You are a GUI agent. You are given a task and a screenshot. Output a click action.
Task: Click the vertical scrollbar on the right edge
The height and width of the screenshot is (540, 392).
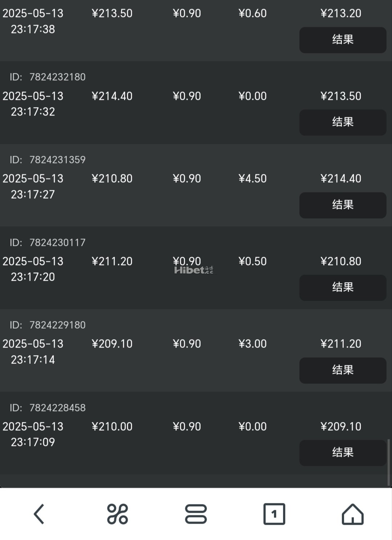[389, 462]
